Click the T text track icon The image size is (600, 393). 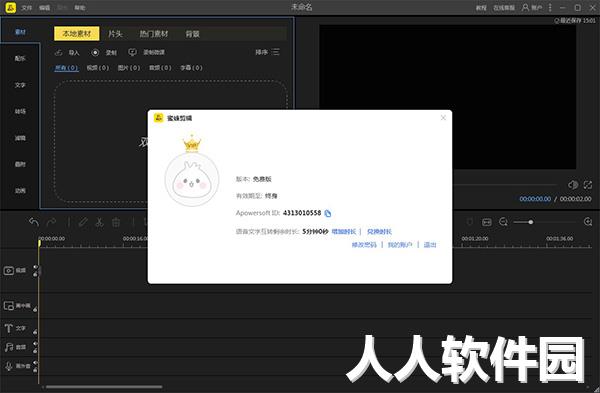tap(8, 328)
